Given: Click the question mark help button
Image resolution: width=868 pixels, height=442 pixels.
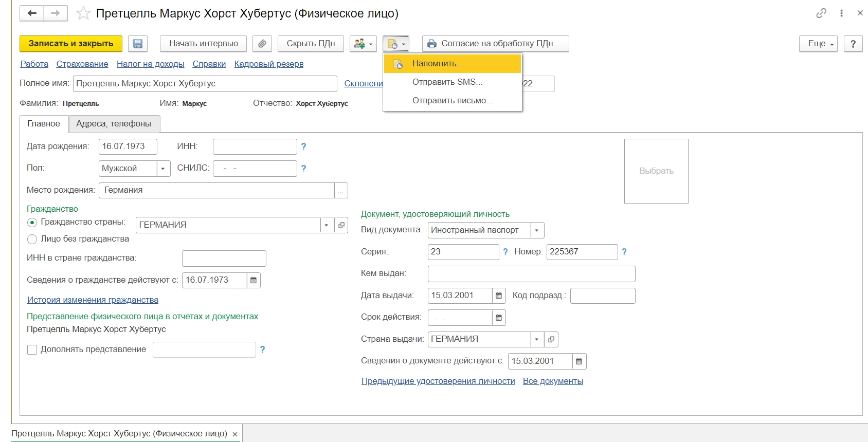Looking at the screenshot, I should tap(853, 44).
